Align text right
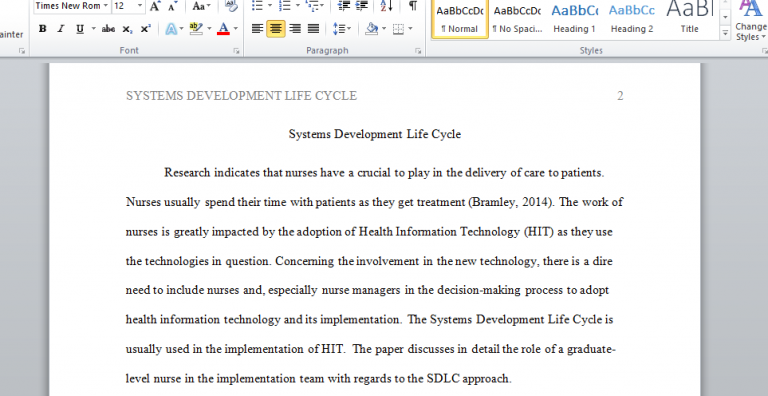The image size is (768, 396). point(295,29)
